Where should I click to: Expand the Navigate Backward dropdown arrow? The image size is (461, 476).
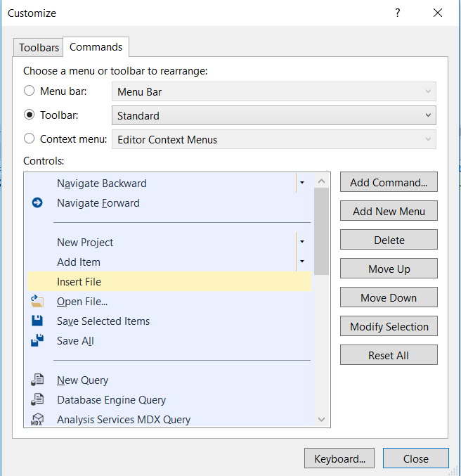[301, 183]
